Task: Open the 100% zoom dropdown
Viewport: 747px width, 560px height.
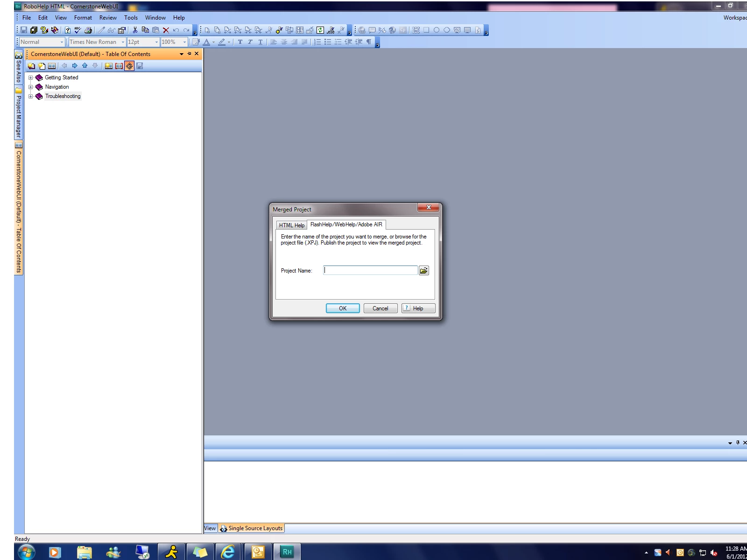Action: pos(184,42)
